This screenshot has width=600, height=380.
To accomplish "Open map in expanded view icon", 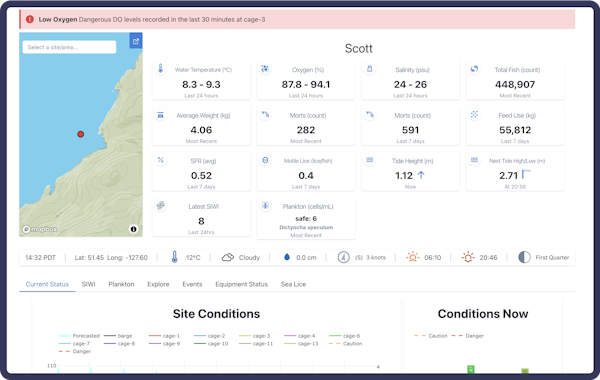I will (136, 41).
